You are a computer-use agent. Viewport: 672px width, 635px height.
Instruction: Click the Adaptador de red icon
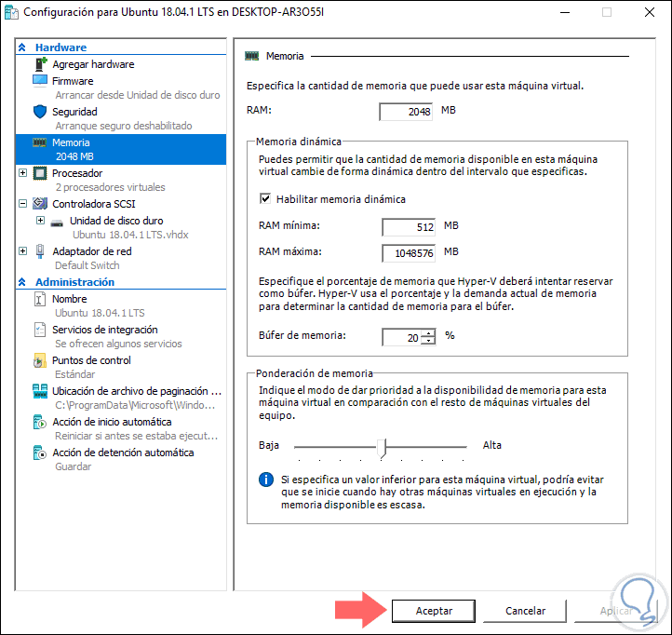coord(40,251)
